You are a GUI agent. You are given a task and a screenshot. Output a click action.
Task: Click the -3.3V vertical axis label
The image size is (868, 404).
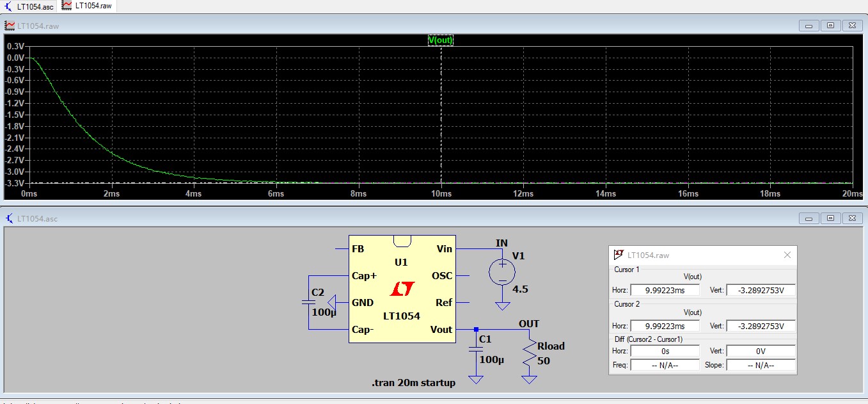tap(15, 183)
